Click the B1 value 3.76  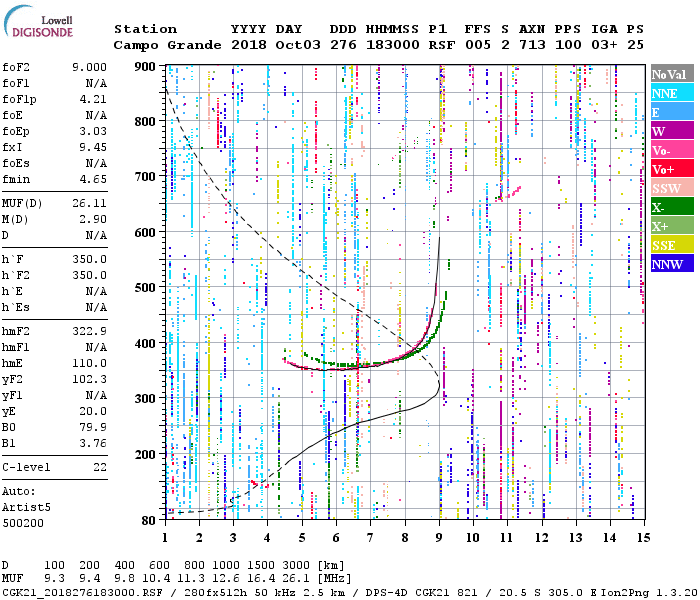pos(93,444)
